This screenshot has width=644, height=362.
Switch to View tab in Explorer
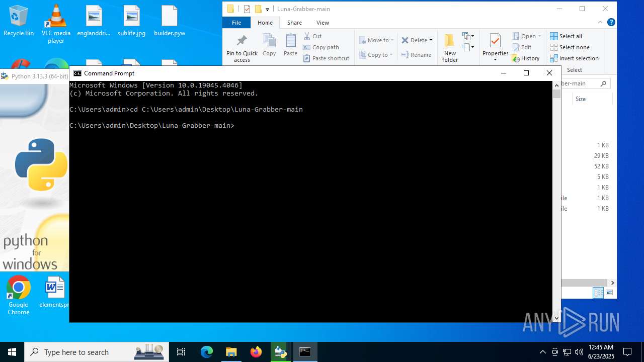323,23
